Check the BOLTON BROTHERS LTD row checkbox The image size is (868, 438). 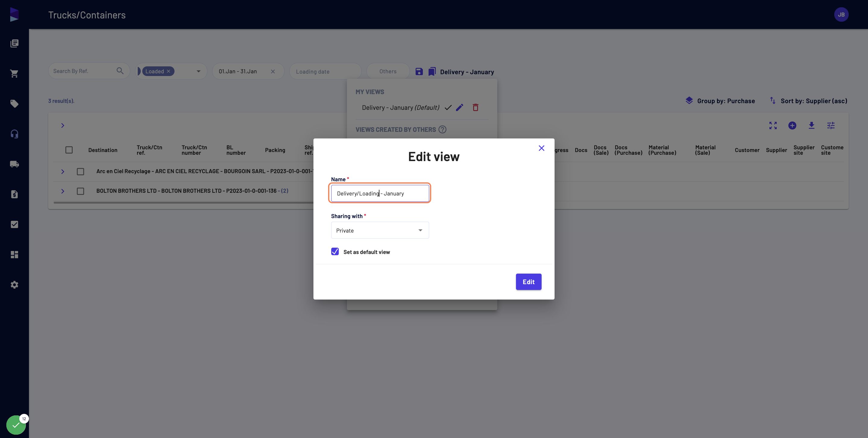point(80,191)
